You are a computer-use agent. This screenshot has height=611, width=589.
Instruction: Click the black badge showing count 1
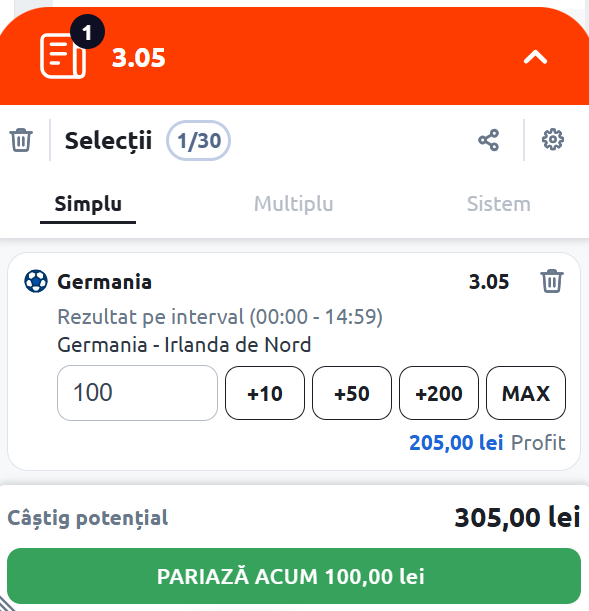[87, 32]
